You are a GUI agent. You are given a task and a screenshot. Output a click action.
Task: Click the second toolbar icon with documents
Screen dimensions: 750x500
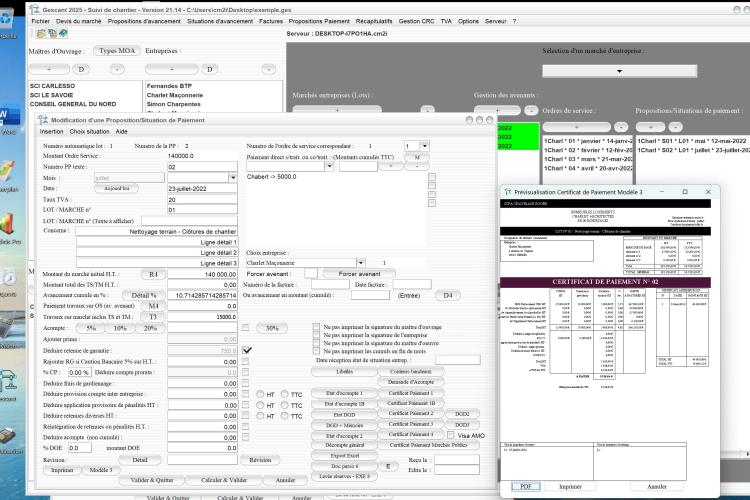pyautogui.click(x=52, y=33)
